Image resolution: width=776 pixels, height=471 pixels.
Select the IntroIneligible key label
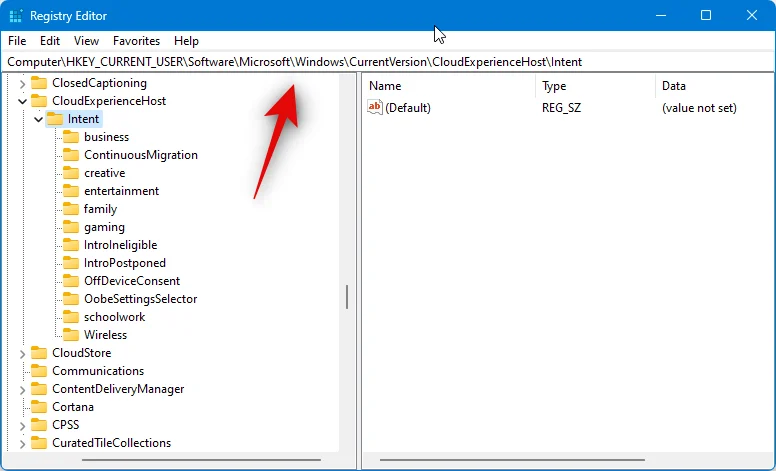pyautogui.click(x=120, y=245)
